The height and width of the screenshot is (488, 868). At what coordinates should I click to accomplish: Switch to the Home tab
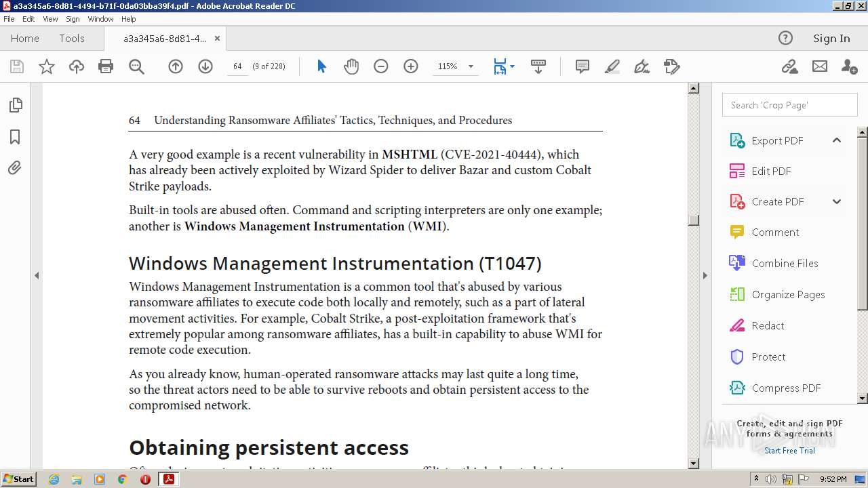point(25,39)
